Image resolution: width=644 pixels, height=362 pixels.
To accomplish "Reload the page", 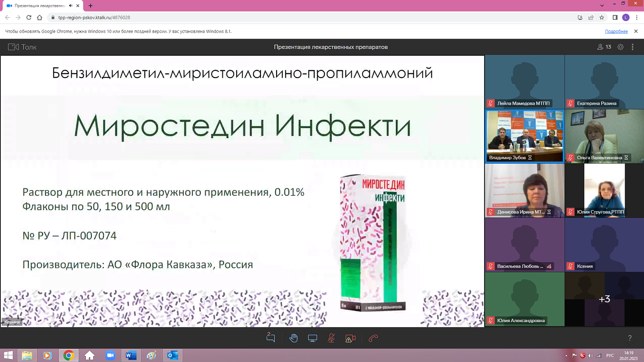I will pyautogui.click(x=29, y=18).
